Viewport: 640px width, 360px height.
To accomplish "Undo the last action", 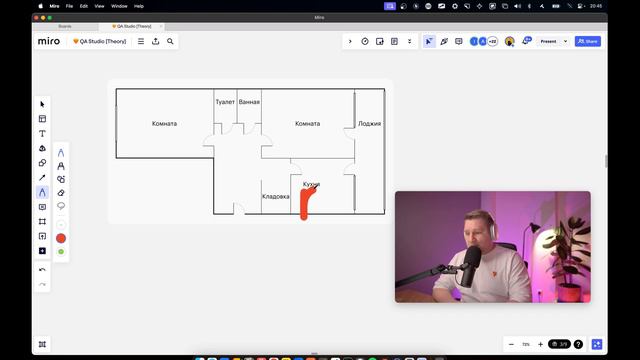I will 42,270.
